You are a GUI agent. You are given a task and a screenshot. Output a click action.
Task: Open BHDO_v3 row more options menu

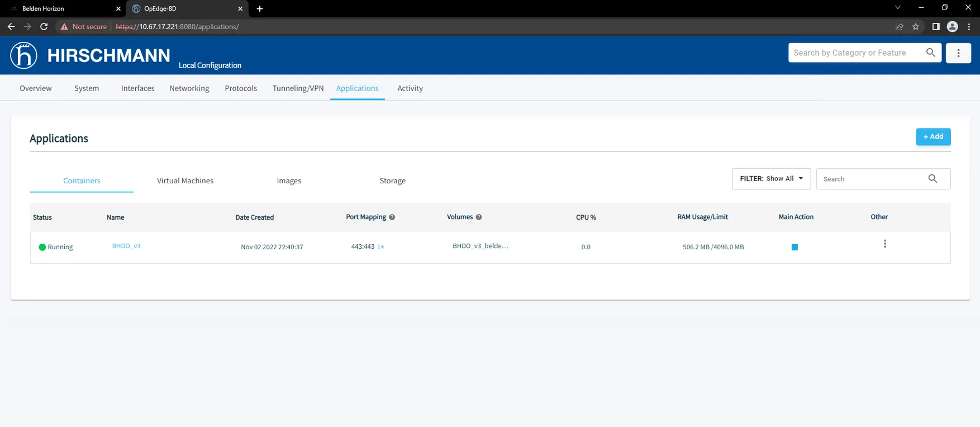[x=884, y=244]
